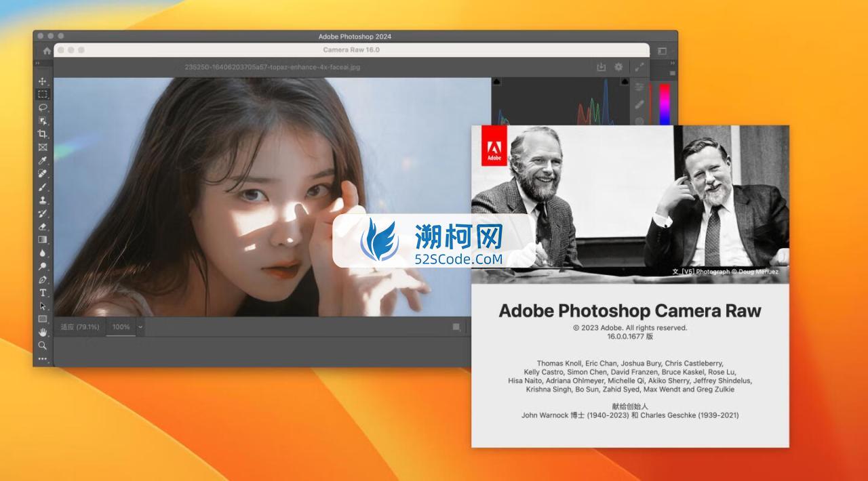Select the Path Selection tool
Image resolution: width=868 pixels, height=481 pixels.
tap(43, 306)
